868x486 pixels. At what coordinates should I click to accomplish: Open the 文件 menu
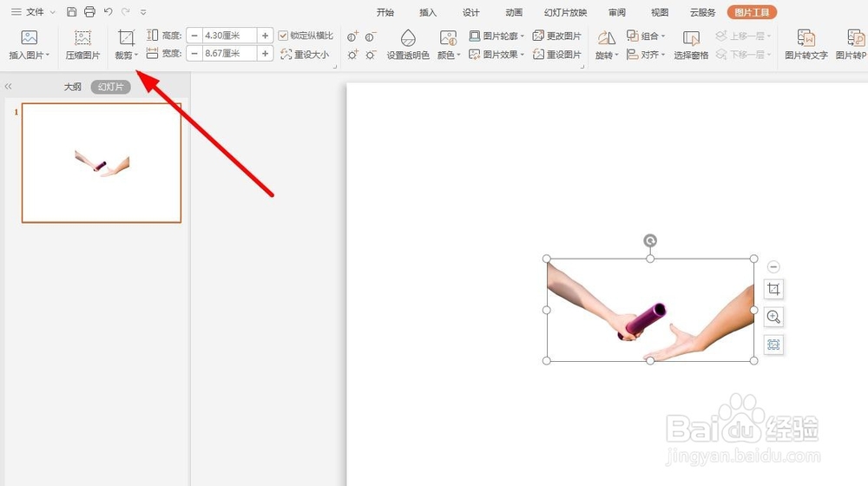tap(35, 11)
